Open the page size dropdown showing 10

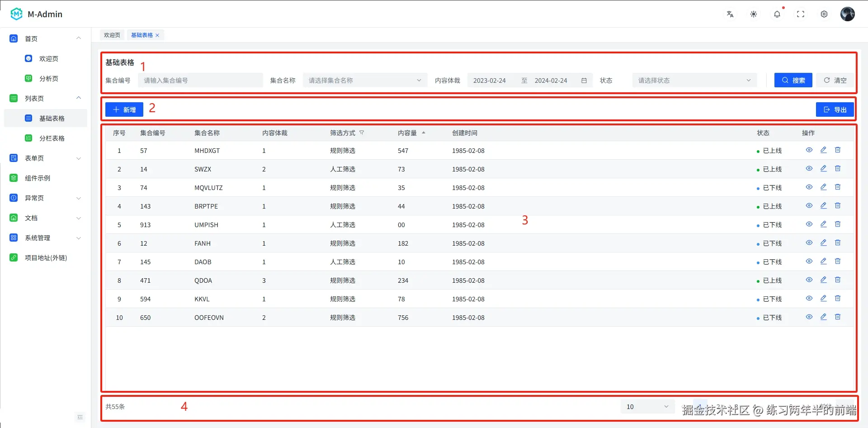(647, 407)
